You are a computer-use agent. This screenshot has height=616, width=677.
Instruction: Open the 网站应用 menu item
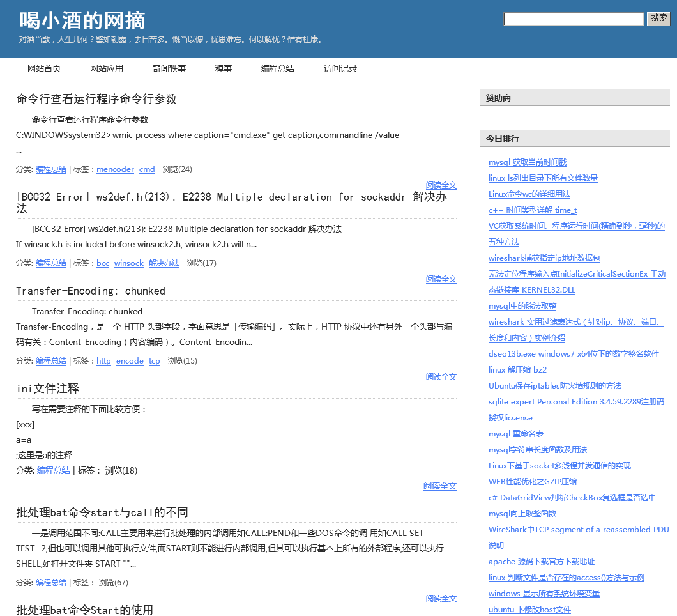pyautogui.click(x=107, y=68)
